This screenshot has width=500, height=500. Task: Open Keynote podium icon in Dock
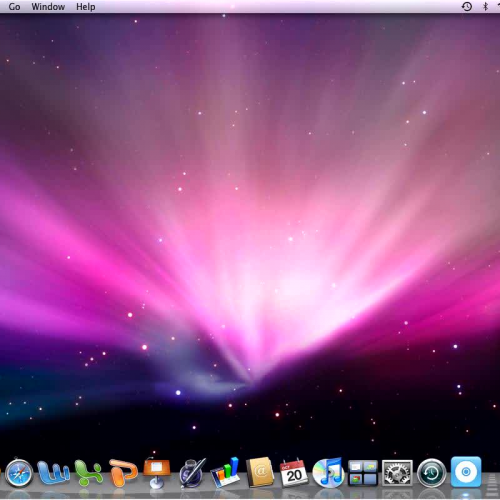(x=157, y=473)
